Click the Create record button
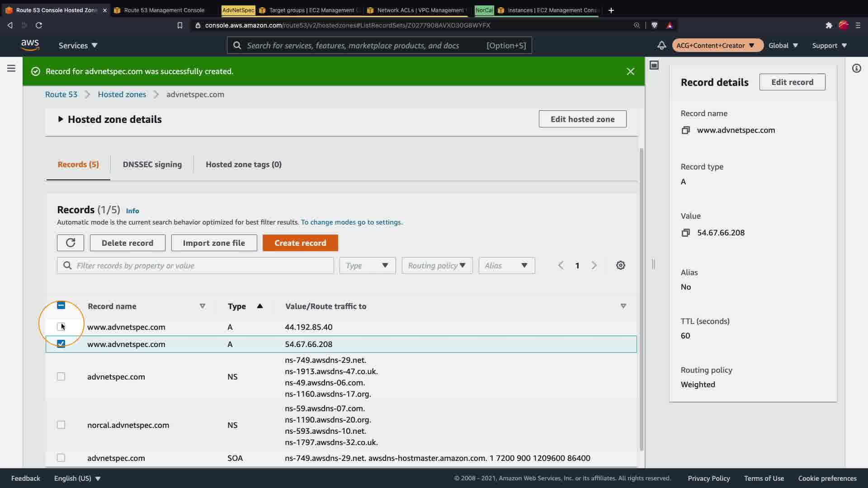 tap(300, 243)
